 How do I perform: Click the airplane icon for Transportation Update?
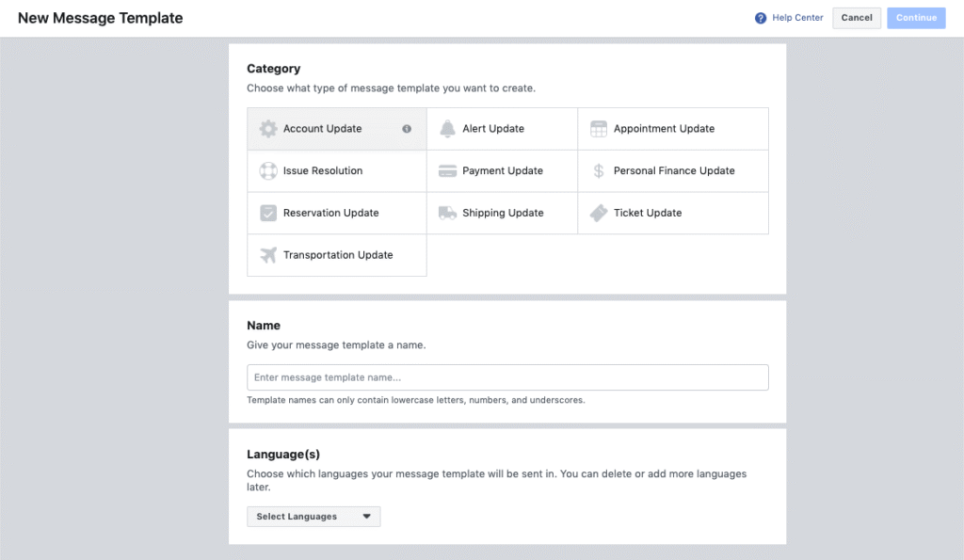click(x=267, y=255)
